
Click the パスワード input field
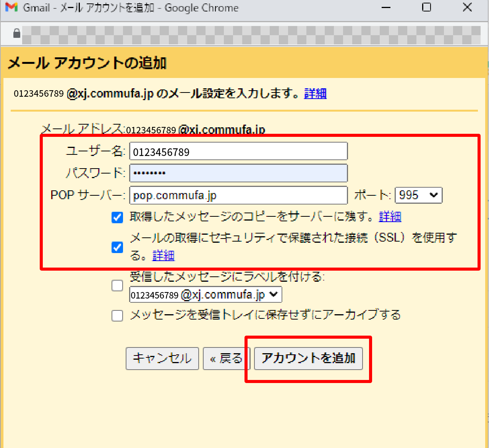pos(238,173)
